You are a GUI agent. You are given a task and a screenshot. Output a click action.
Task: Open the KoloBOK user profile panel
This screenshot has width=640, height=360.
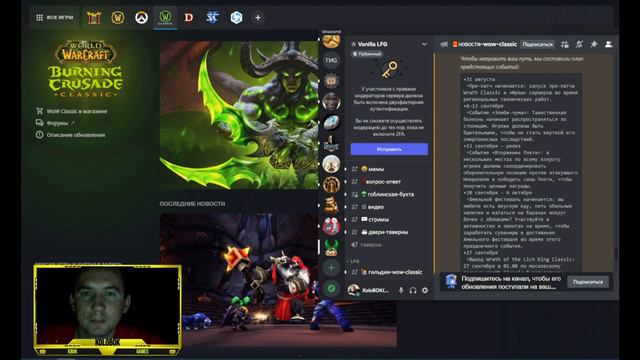tap(369, 290)
